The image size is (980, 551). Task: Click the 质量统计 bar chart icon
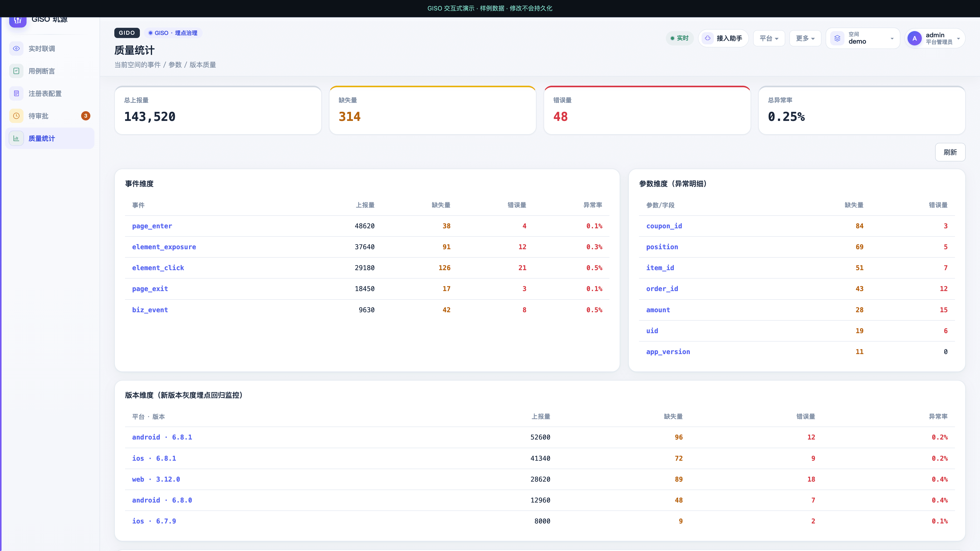point(16,139)
